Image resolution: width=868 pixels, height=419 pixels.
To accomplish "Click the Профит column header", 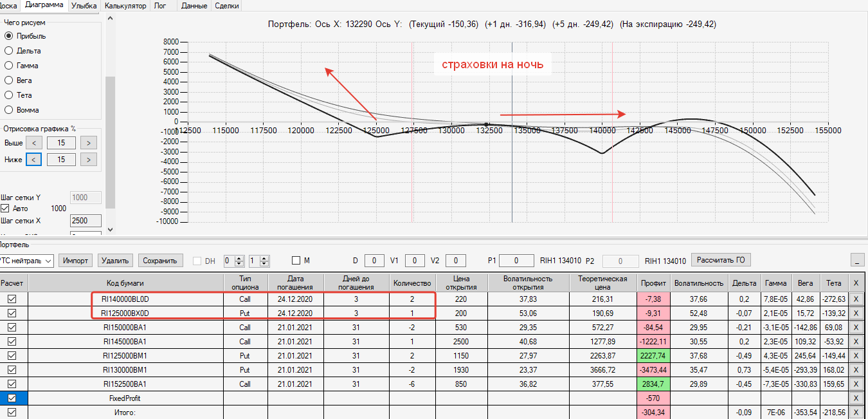I will tap(654, 283).
